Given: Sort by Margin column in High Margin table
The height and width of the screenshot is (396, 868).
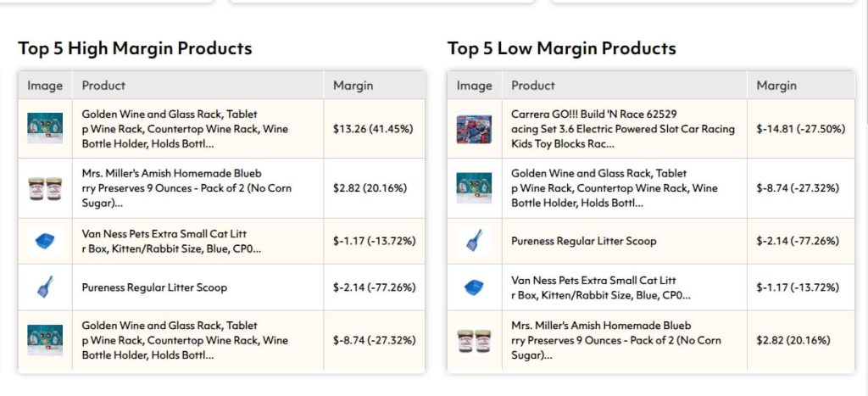Looking at the screenshot, I should [x=353, y=86].
